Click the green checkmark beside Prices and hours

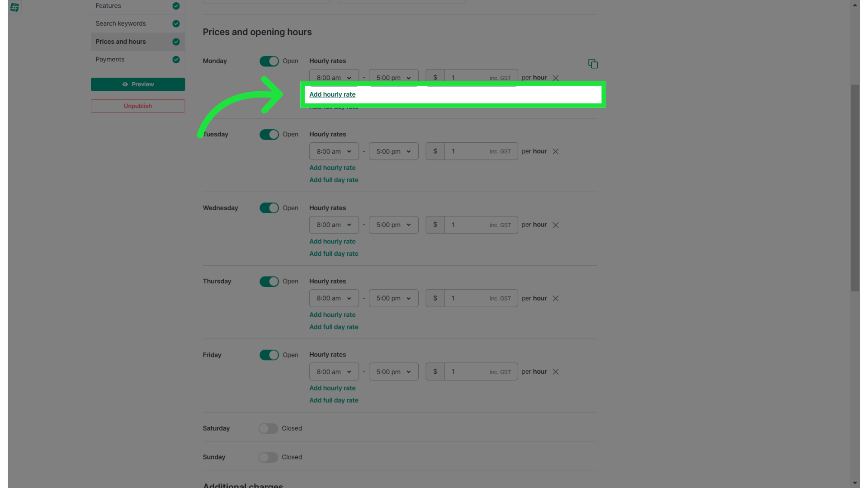point(176,42)
